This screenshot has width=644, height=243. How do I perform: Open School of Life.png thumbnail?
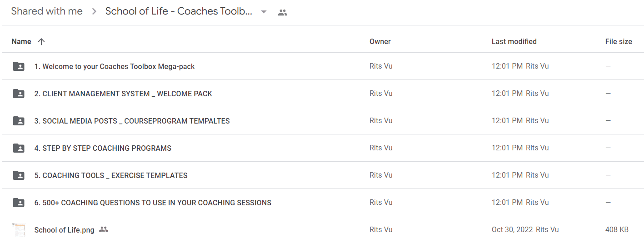[x=19, y=230]
